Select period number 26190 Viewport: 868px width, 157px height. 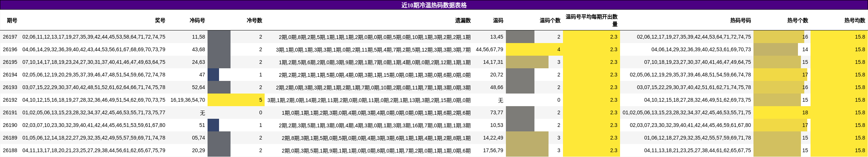10,125
